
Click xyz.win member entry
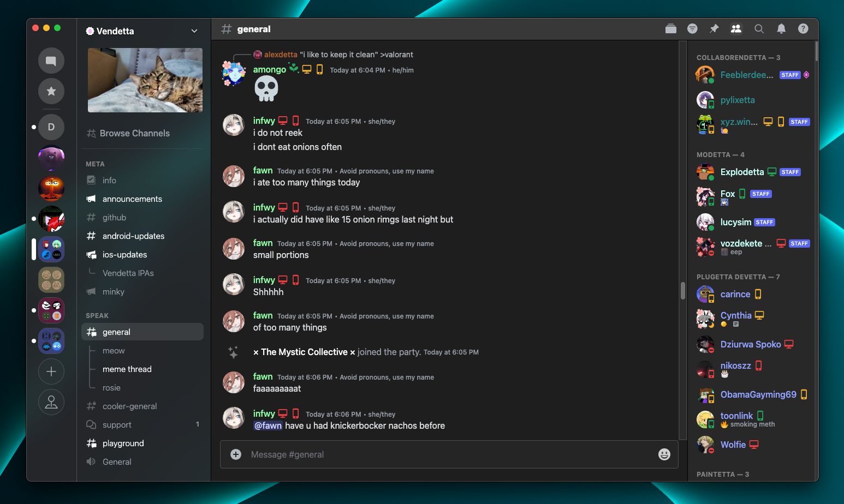(752, 125)
